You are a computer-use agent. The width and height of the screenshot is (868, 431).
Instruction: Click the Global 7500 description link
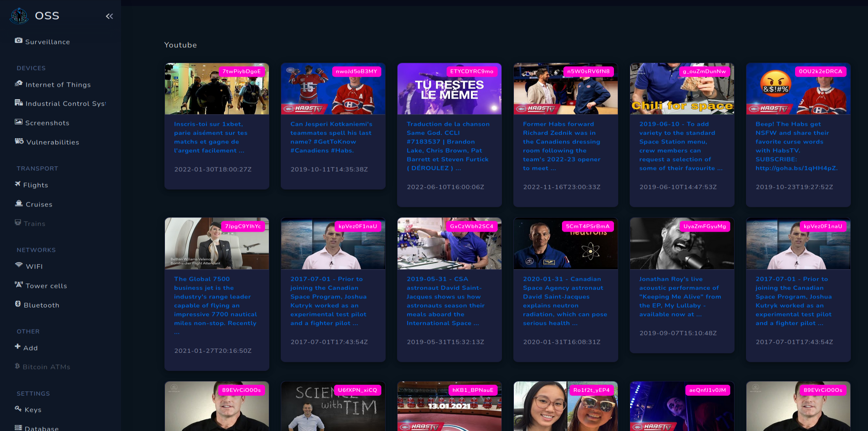[215, 305]
